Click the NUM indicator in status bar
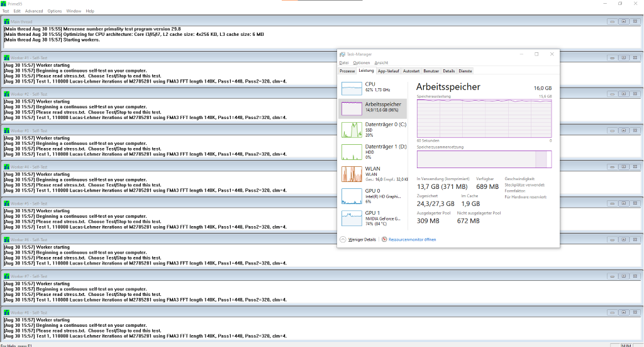Image resolution: width=644 pixels, height=347 pixels. (626, 345)
